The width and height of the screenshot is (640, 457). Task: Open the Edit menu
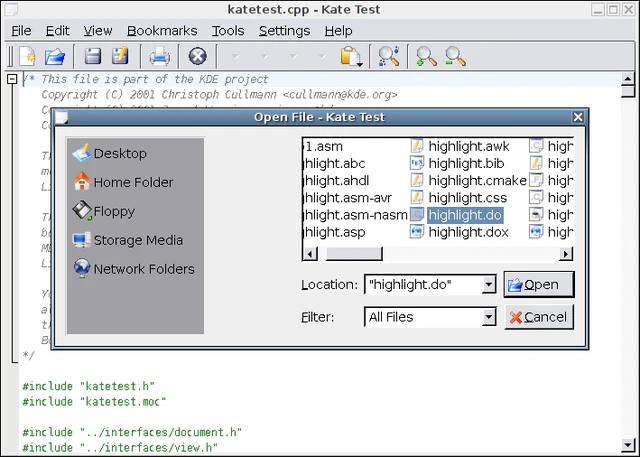pos(58,31)
